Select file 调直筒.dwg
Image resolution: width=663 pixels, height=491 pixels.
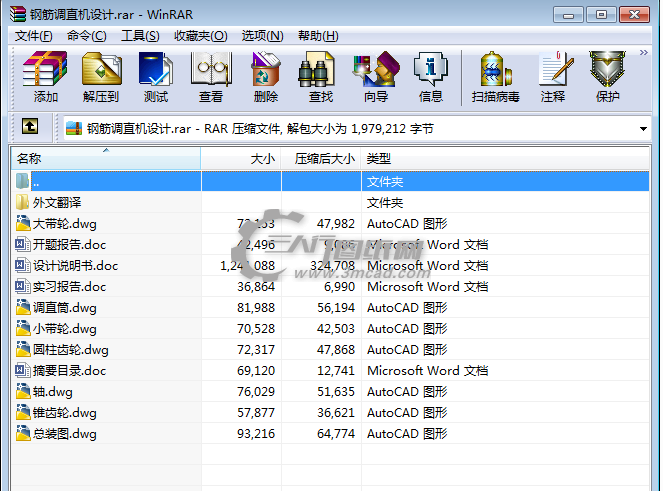click(330, 307)
